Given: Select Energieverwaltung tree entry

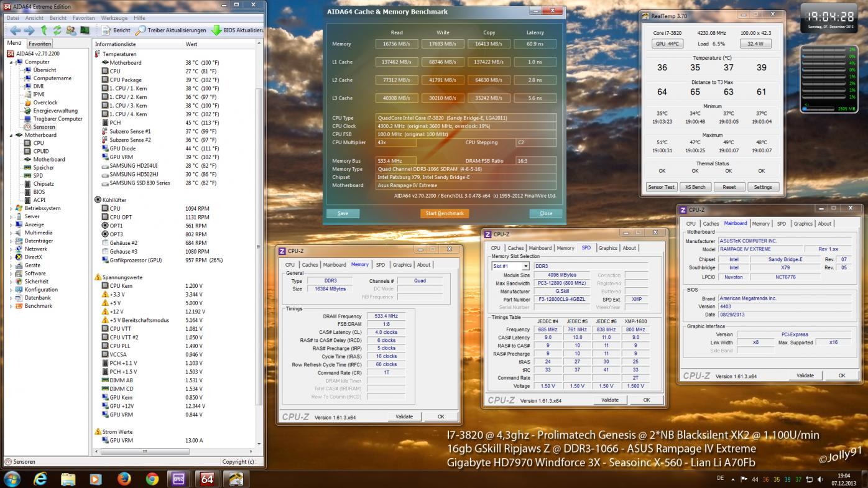Looking at the screenshot, I should coord(55,111).
